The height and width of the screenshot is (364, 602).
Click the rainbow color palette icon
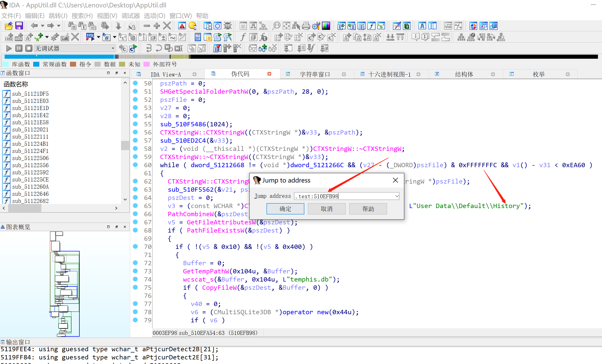coord(326,26)
